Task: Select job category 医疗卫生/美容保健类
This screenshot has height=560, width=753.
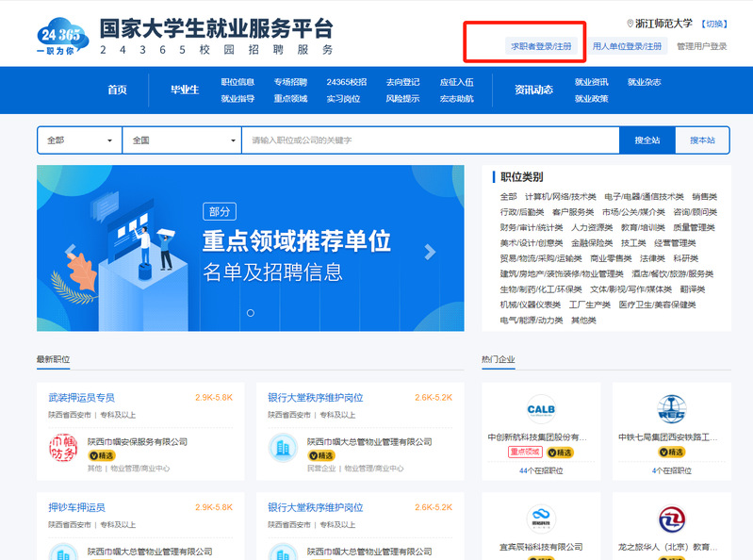Action: click(657, 305)
